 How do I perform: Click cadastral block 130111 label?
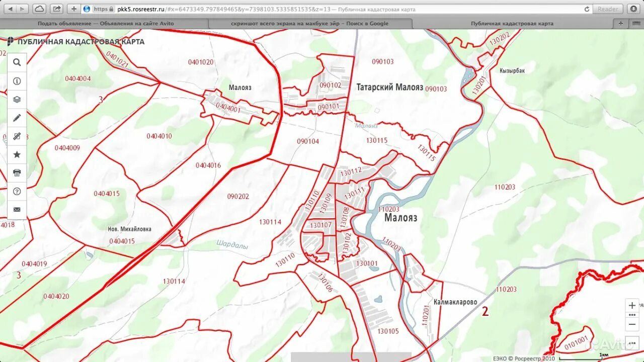(x=355, y=193)
